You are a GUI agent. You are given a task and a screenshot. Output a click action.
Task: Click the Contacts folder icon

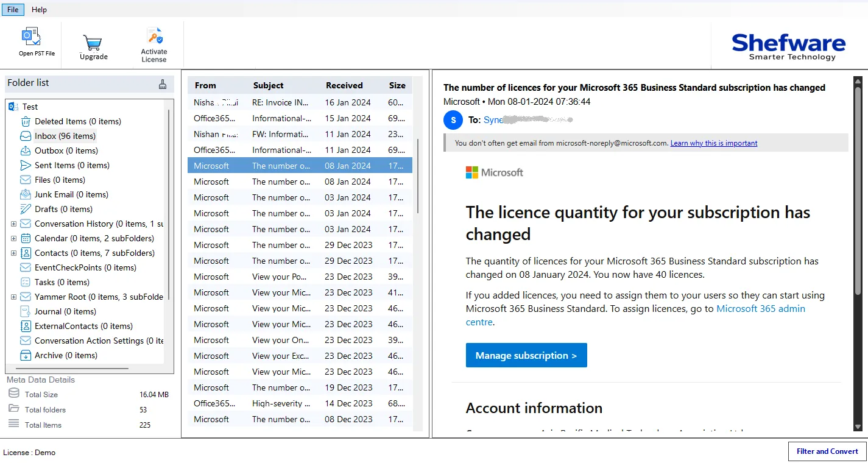coord(26,253)
